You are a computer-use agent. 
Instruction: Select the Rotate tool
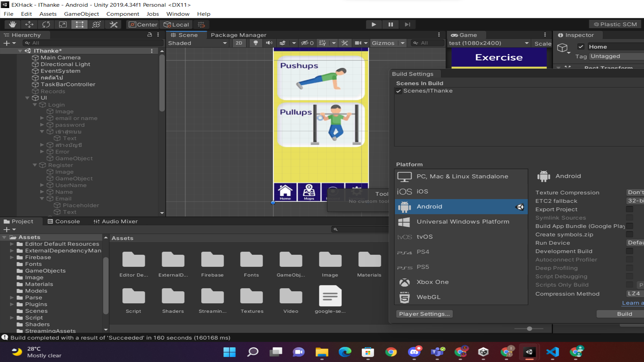coord(46,24)
